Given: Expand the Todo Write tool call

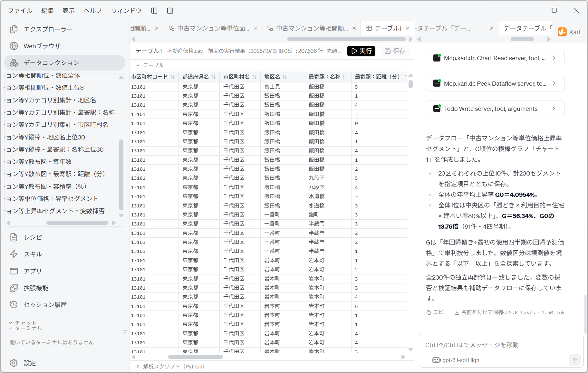Looking at the screenshot, I should point(495,109).
